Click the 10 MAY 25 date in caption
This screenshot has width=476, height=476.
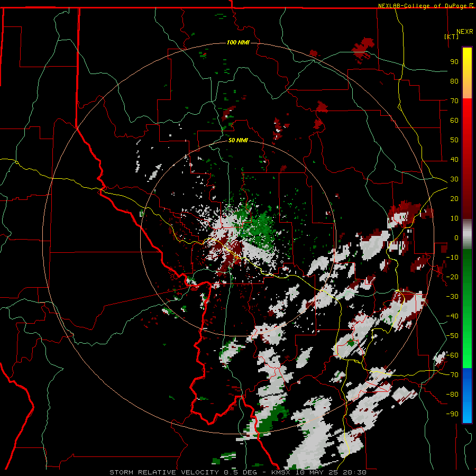(317, 472)
